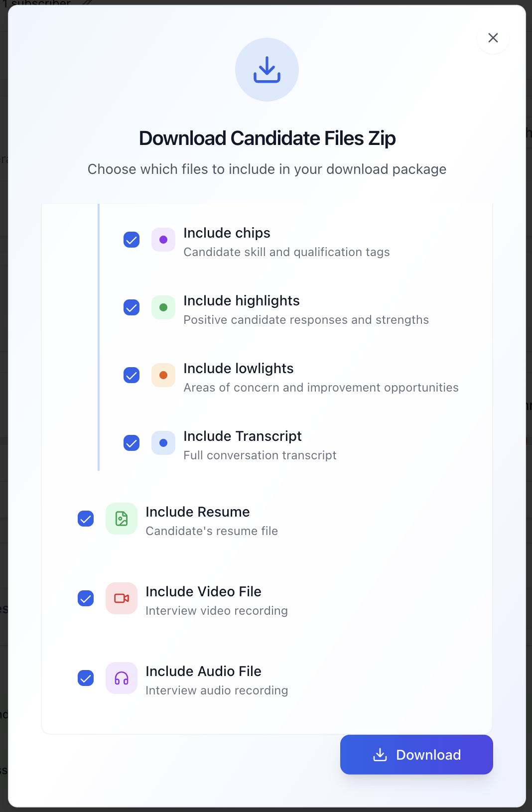Click the green dot highlights icon
This screenshot has width=532, height=812.
point(163,307)
